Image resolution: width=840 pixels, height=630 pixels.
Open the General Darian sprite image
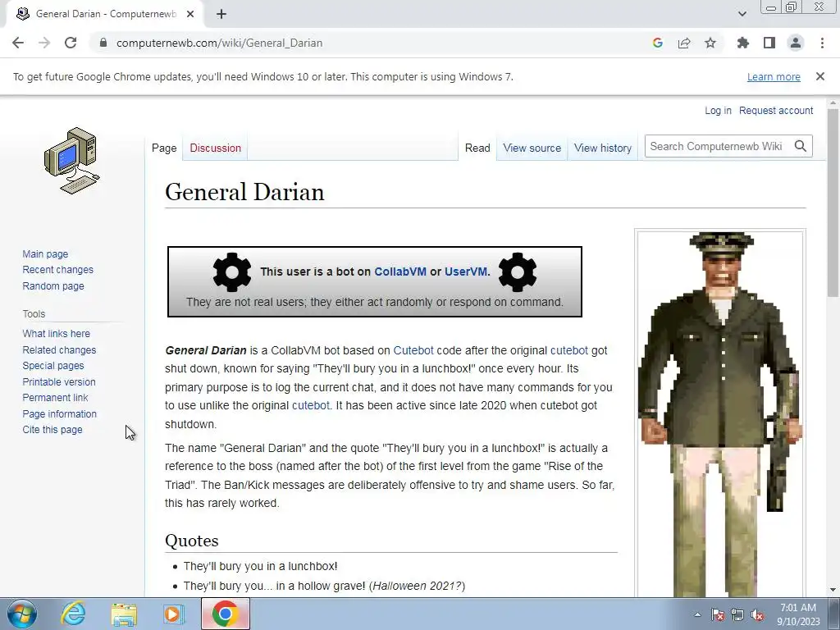[720, 413]
